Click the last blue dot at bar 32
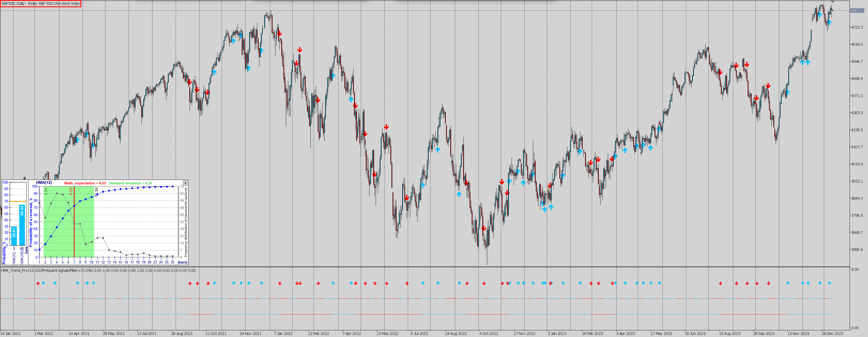The image size is (868, 337). pyautogui.click(x=172, y=186)
